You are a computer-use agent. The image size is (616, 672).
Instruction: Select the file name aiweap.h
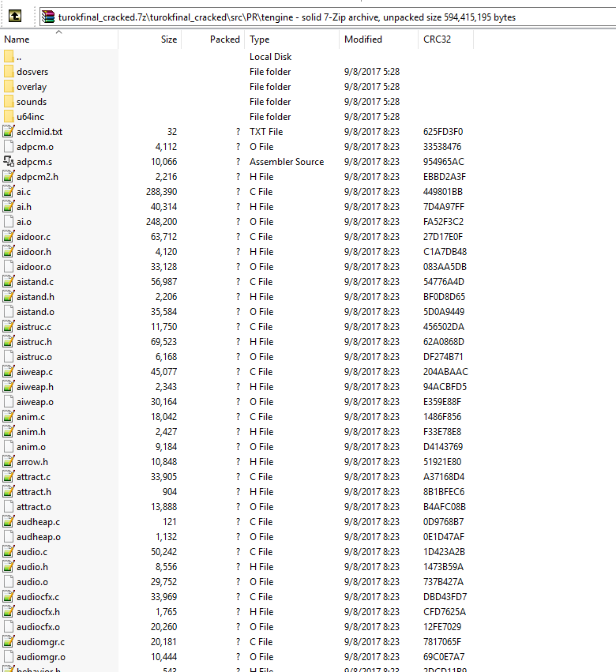coord(36,387)
